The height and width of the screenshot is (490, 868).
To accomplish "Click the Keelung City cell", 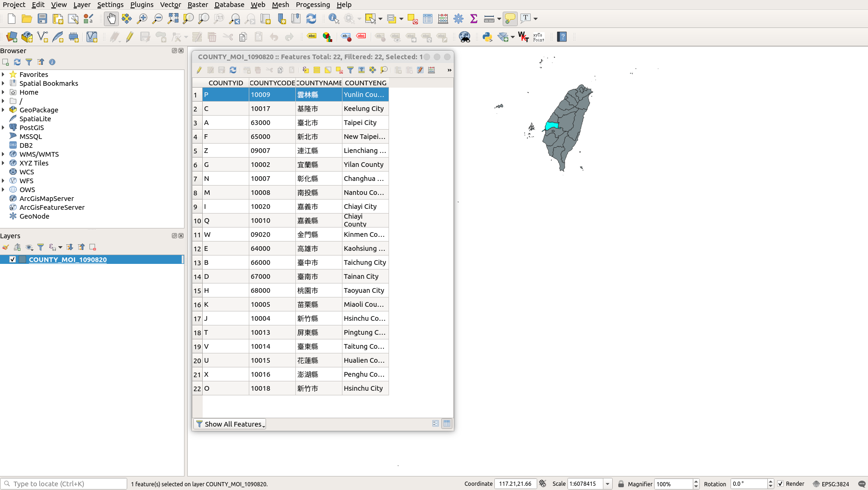I will coord(365,109).
